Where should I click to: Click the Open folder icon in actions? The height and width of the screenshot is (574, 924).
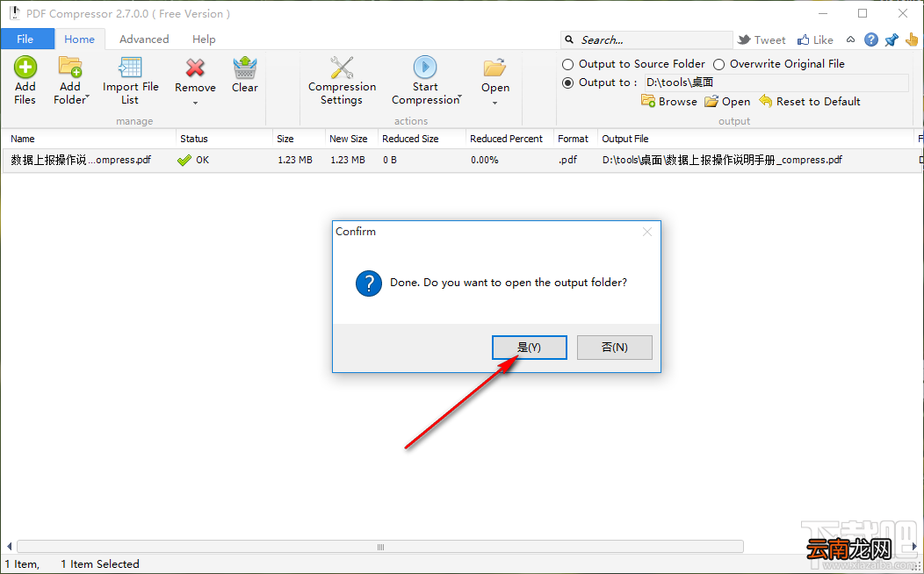495,68
